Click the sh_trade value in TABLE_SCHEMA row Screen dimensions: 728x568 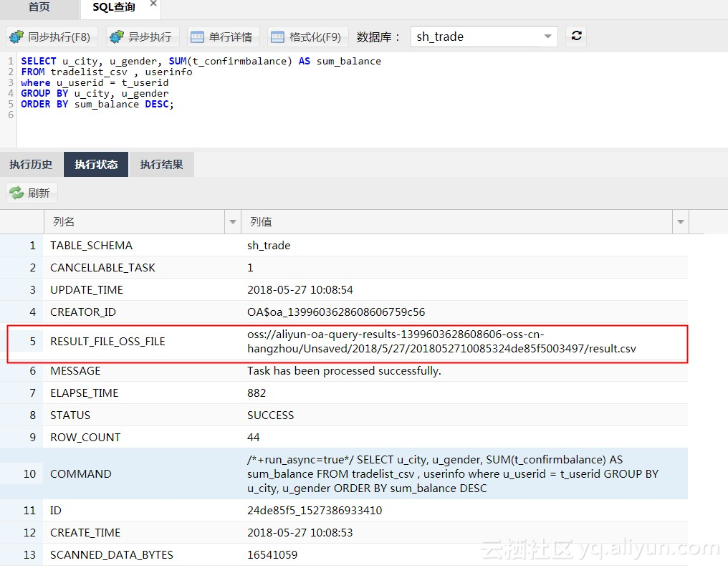(x=269, y=246)
